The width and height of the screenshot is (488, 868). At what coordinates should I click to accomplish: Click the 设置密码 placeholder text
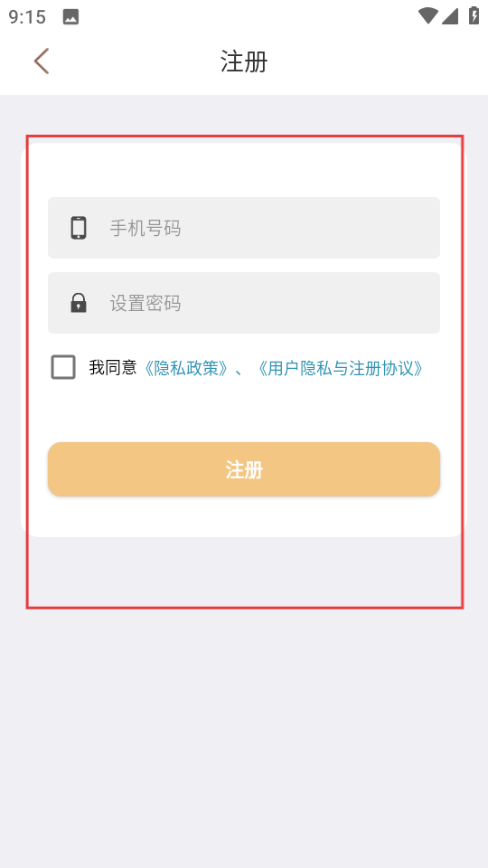(x=145, y=304)
